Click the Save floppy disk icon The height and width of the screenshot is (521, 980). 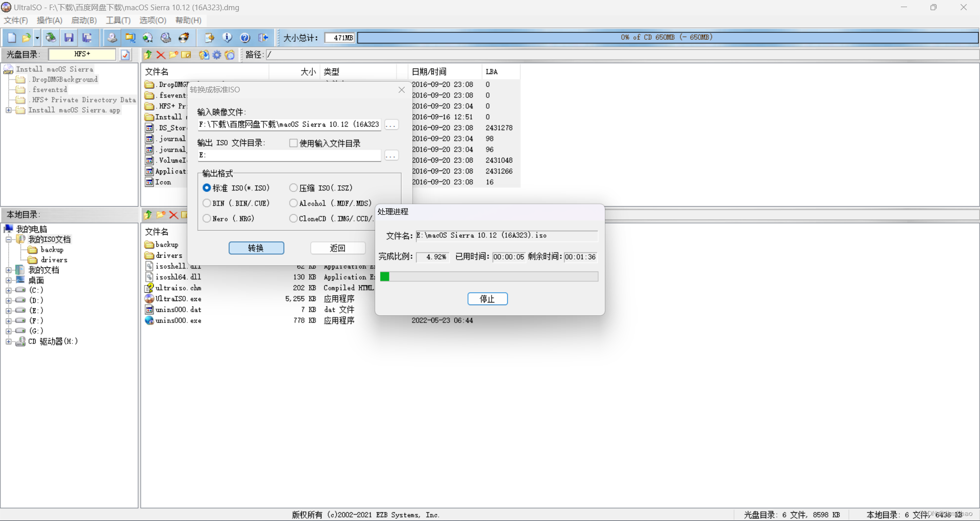click(69, 38)
